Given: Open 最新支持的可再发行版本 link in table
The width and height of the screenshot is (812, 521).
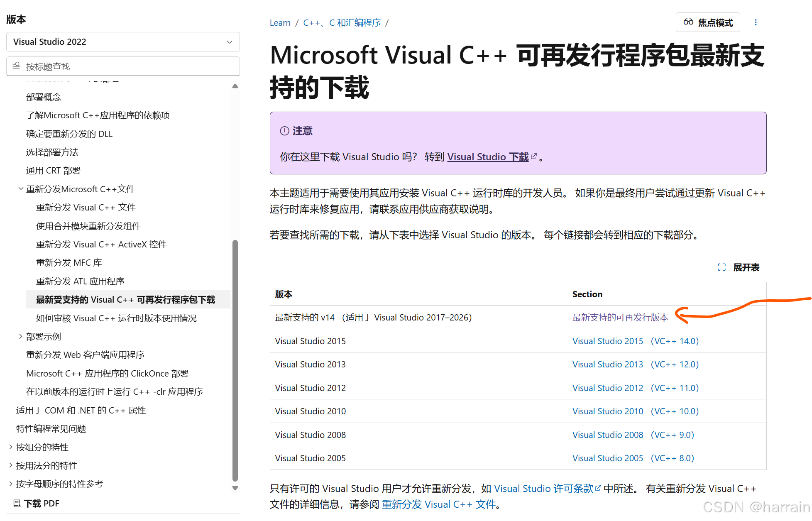Looking at the screenshot, I should (x=620, y=318).
